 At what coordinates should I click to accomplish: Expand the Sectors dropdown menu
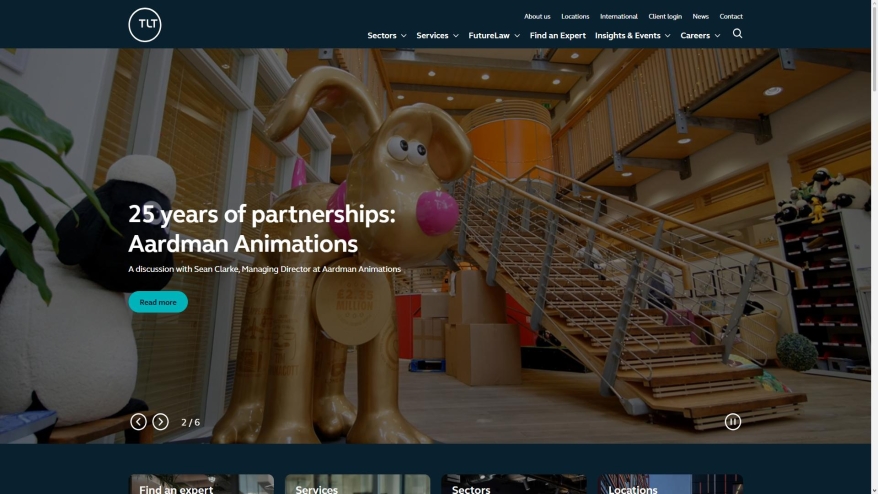387,36
